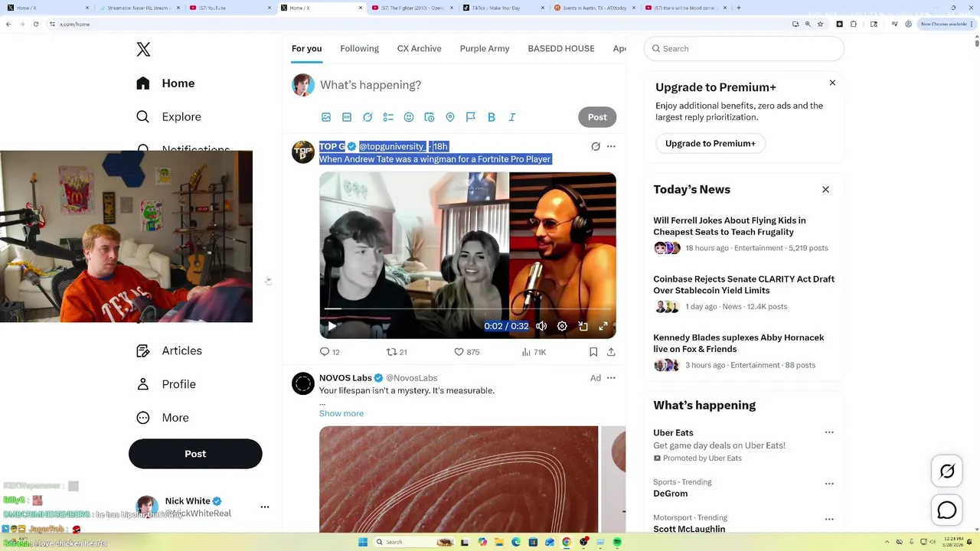The image size is (980, 551).
Task: Click the flag icon in composer toolbar
Action: click(x=471, y=117)
